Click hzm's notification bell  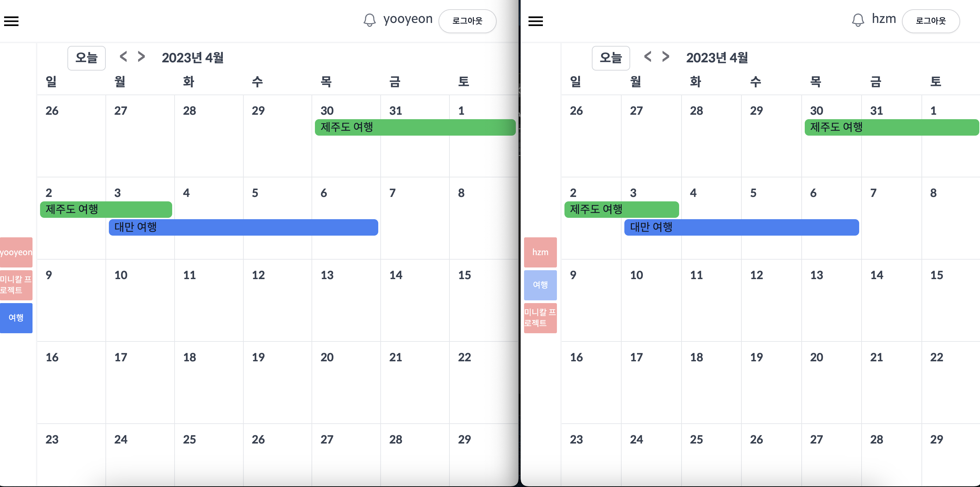pos(858,20)
